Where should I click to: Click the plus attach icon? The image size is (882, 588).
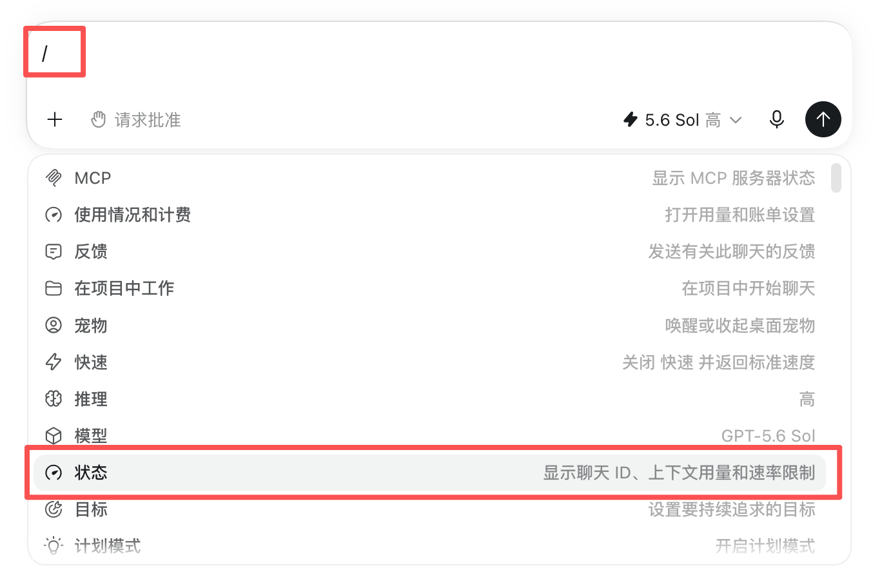point(55,119)
